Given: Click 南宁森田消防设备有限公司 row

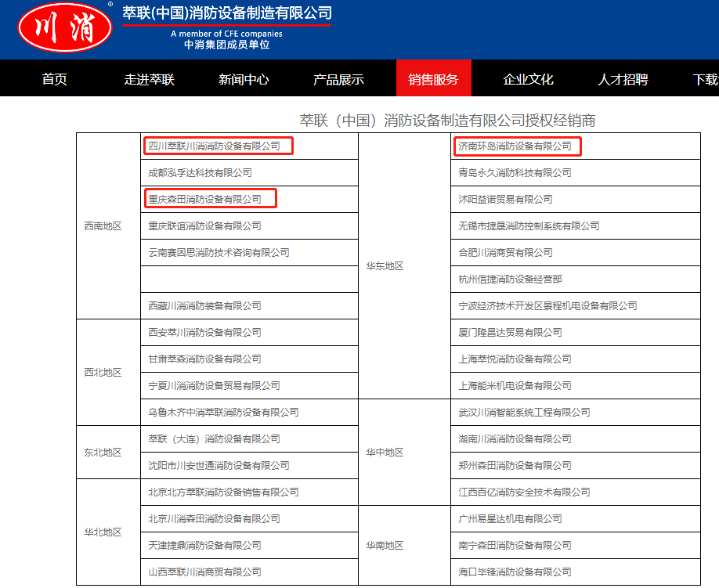Looking at the screenshot, I should click(515, 545).
